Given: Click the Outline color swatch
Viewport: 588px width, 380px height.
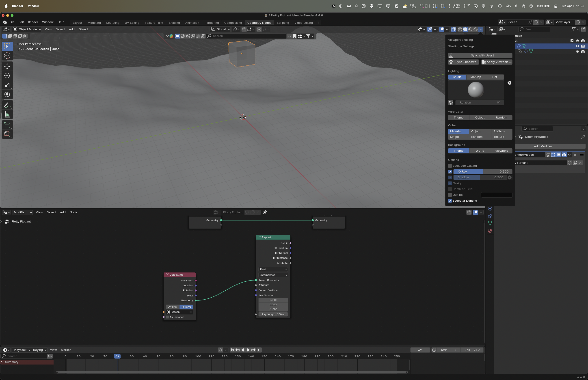Looking at the screenshot, I should click(x=496, y=195).
